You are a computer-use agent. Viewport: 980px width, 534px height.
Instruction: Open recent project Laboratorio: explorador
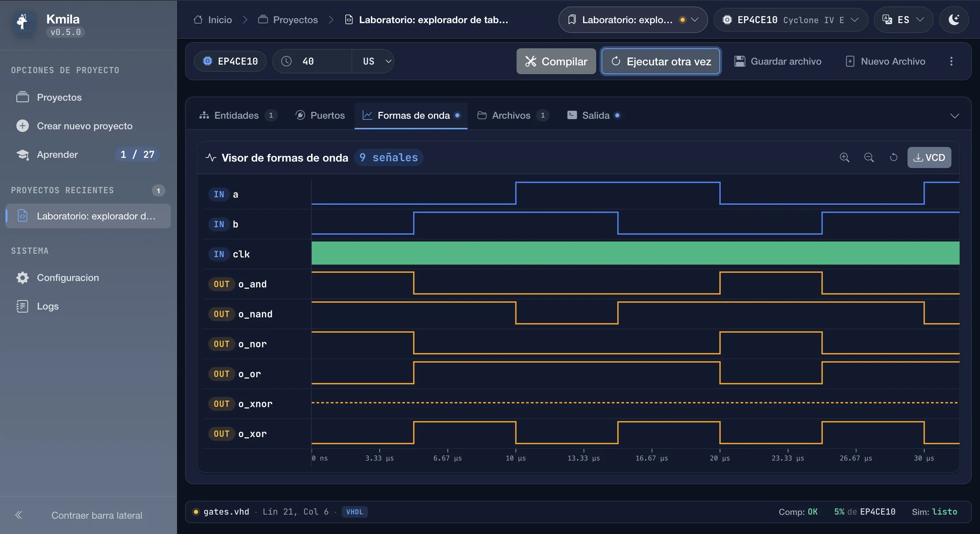tap(88, 216)
